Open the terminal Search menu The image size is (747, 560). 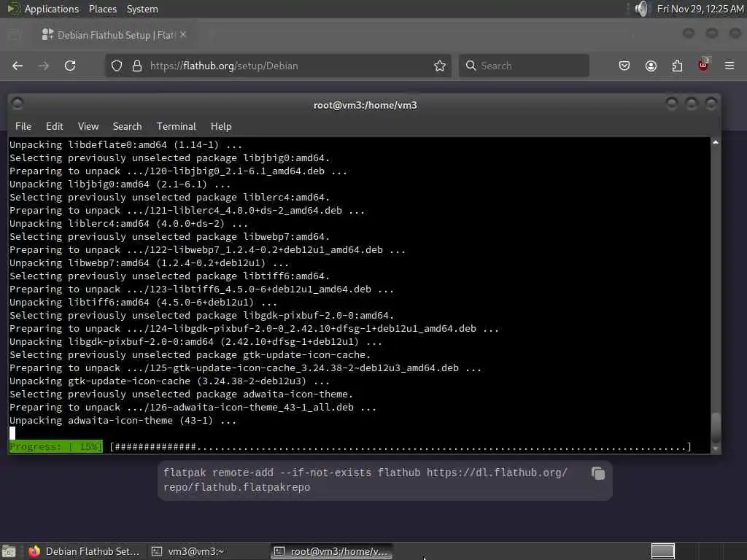127,127
